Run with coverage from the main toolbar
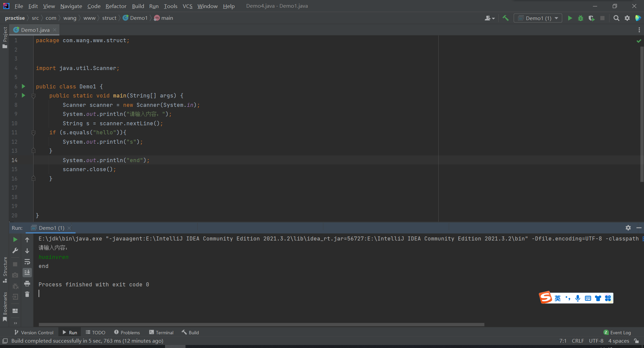644x348 pixels. 591,18
